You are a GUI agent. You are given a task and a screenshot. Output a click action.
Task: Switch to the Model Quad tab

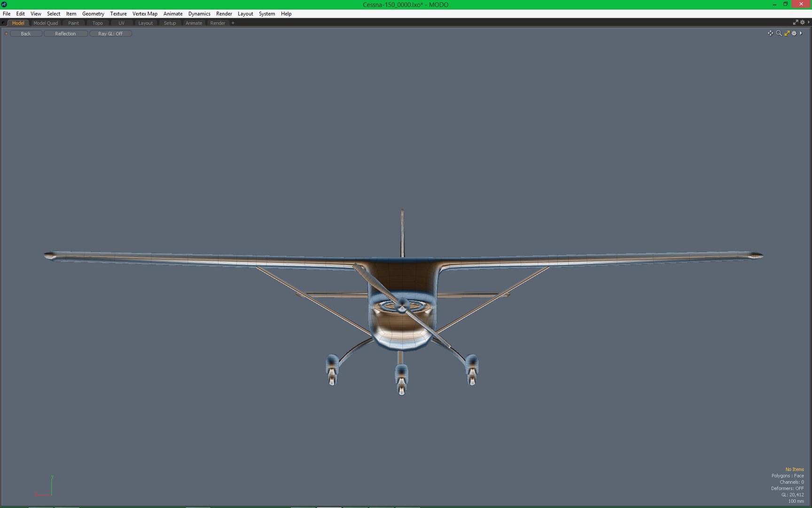pos(46,23)
